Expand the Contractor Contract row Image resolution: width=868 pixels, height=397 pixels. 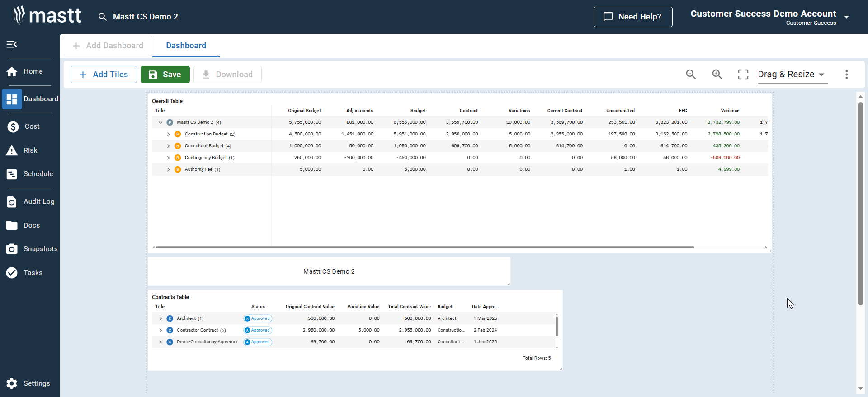[160, 330]
